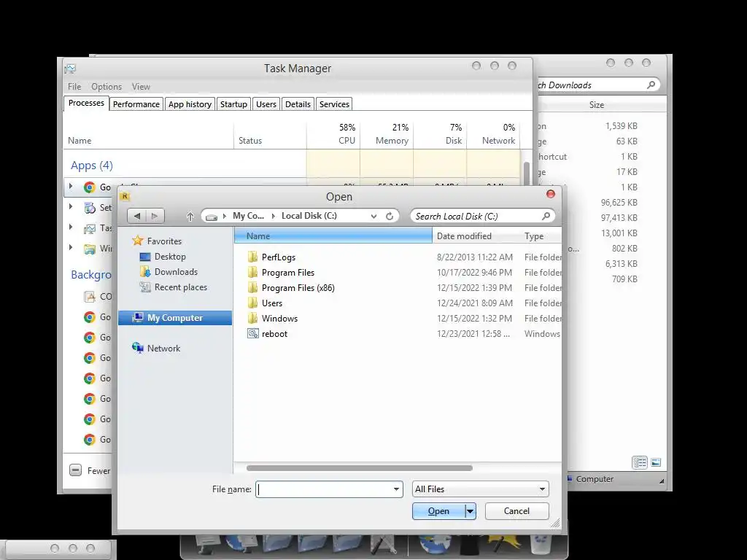The height and width of the screenshot is (560, 747).
Task: Click the drive icon in the address bar
Action: (212, 217)
